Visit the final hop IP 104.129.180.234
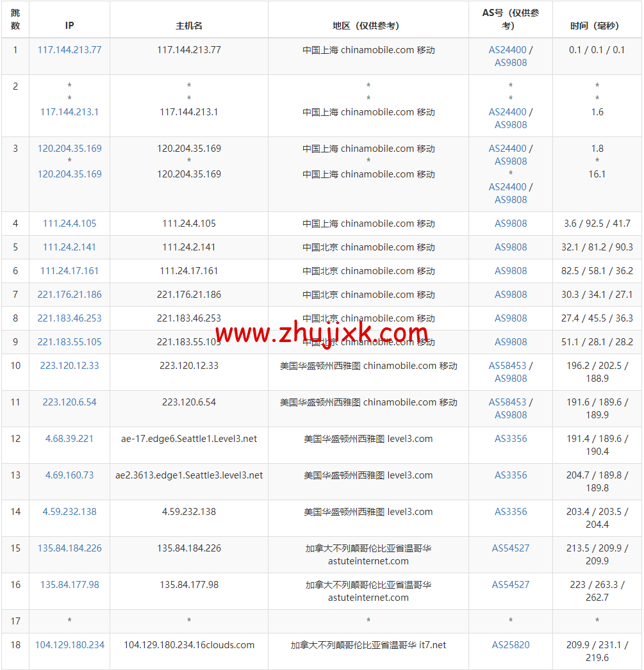Image resolution: width=644 pixels, height=670 pixels. click(x=69, y=645)
